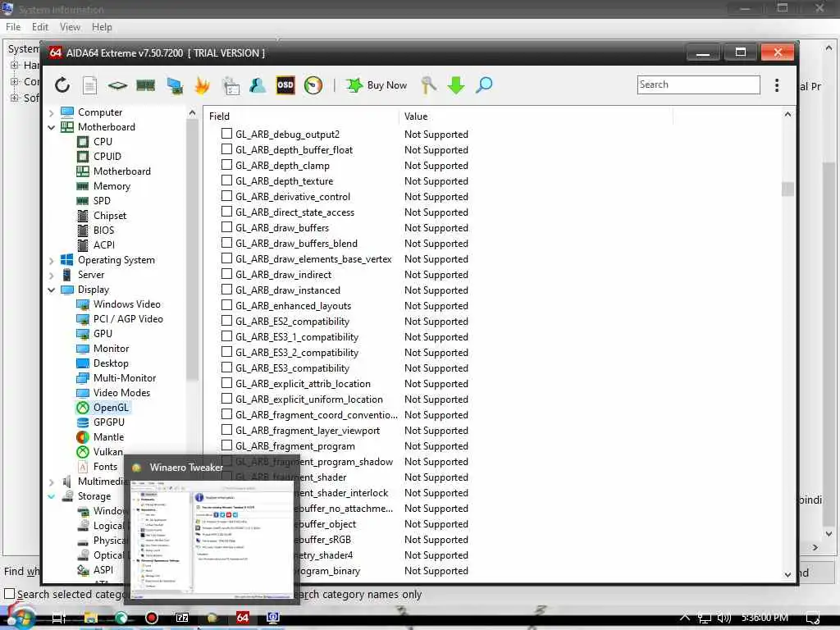The height and width of the screenshot is (630, 840).
Task: Click the Task View taskbar icon
Action: (x=59, y=618)
